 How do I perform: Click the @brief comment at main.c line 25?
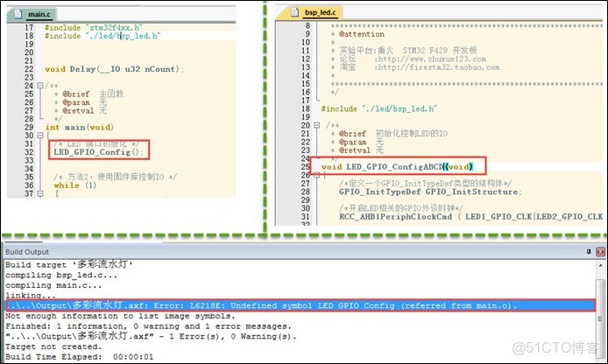coord(89,94)
